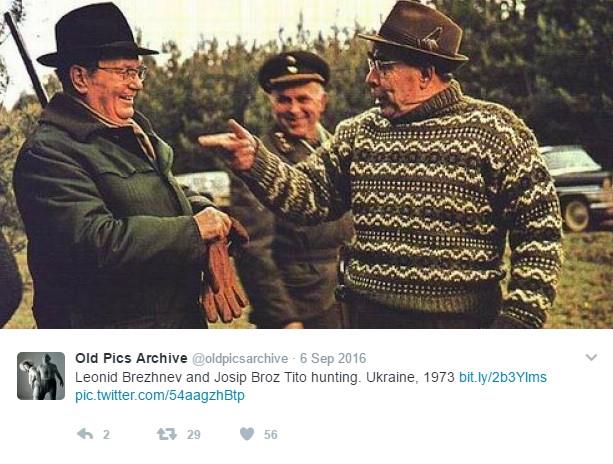This screenshot has width=613, height=464.
Task: Click the retweet icon
Action: click(167, 434)
